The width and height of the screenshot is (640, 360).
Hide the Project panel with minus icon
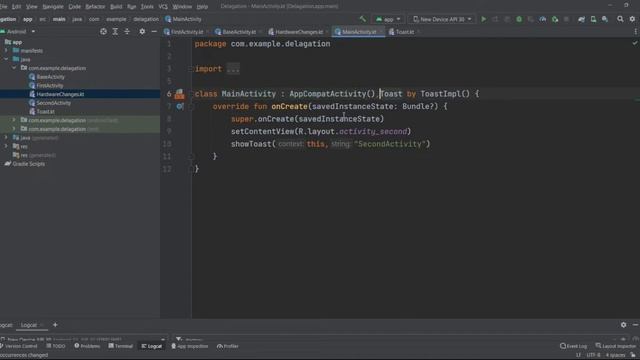154,31
